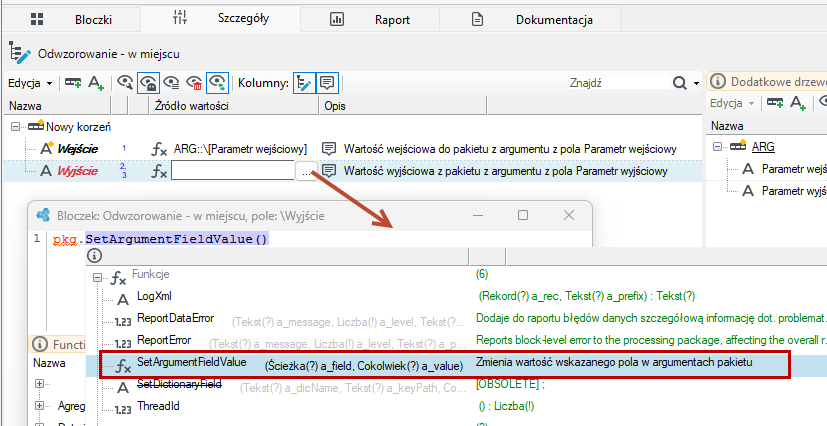Image resolution: width=827 pixels, height=426 pixels.
Task: Click the ellipsis button in Wyjście row
Action: 306,171
